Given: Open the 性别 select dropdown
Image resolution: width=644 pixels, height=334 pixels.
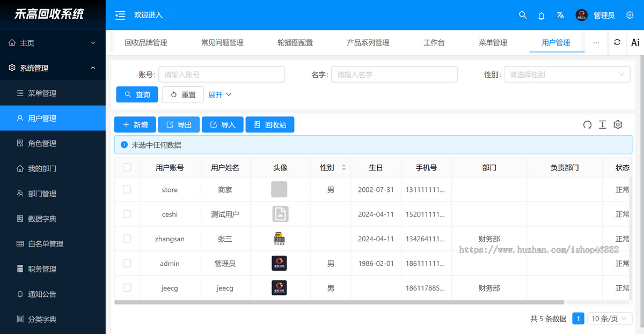Looking at the screenshot, I should pyautogui.click(x=567, y=75).
